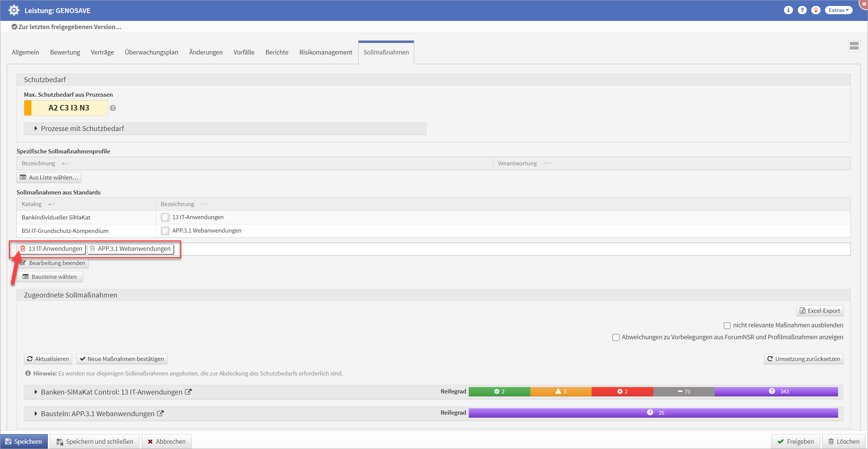868x449 pixels.
Task: Enable nicht relevante Maßnahmen ausblenden checkbox
Action: coord(727,325)
